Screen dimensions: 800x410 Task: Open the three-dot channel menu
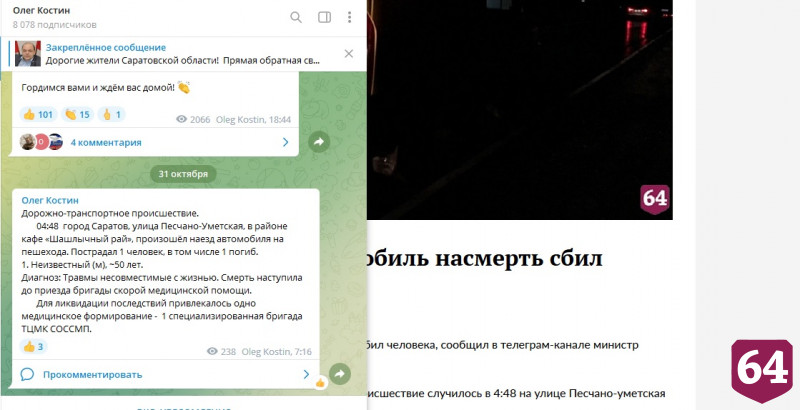coord(349,17)
